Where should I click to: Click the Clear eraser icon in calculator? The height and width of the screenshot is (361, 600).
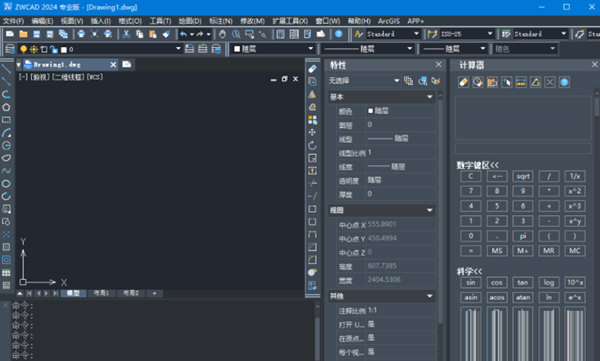coord(463,82)
